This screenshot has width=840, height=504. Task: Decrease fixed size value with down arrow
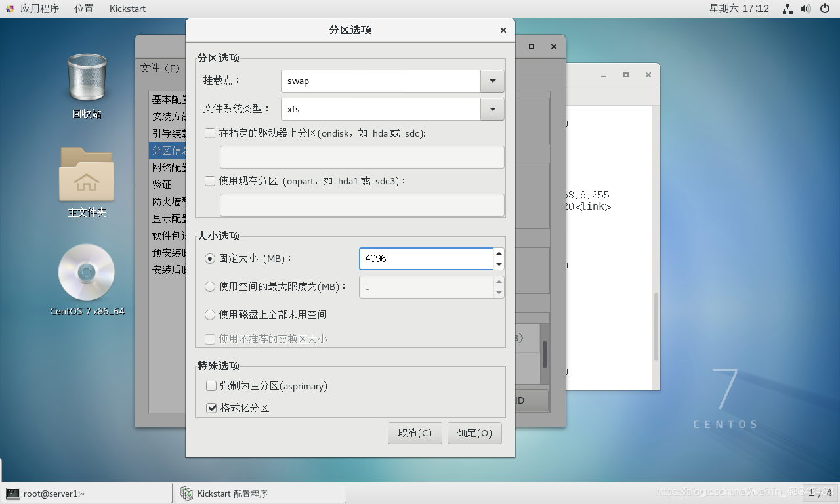(499, 264)
